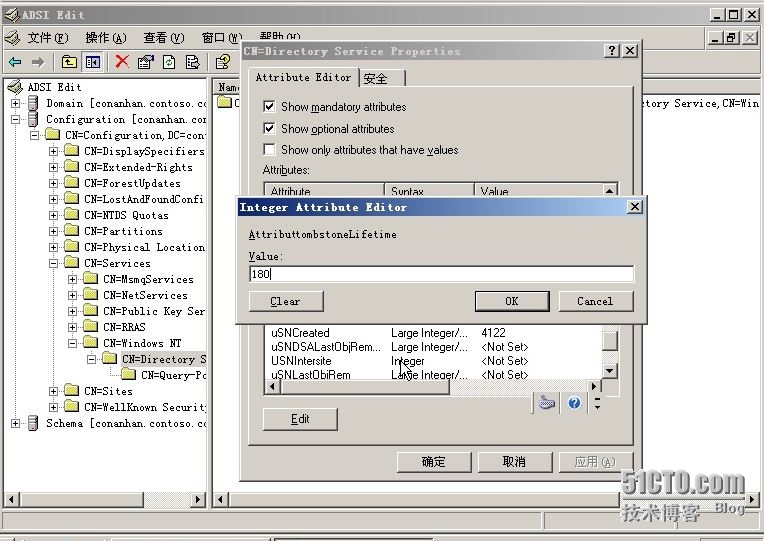764x541 pixels.
Task: Expand the Schema node in tree
Action: (x=16, y=424)
